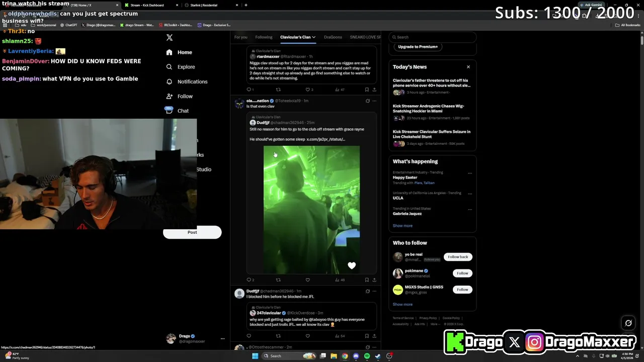Screen dimensions: 644x362
Task: Switch to the DraGoons tab
Action: tap(333, 37)
